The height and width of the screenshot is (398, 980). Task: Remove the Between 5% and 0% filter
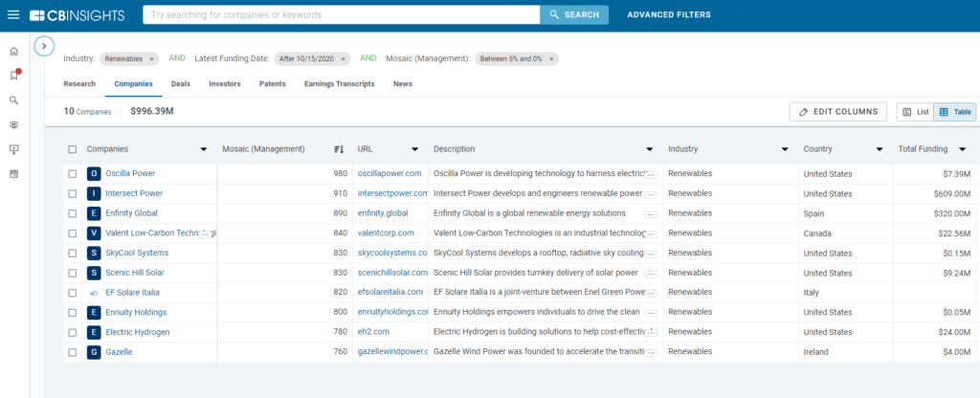coord(551,58)
